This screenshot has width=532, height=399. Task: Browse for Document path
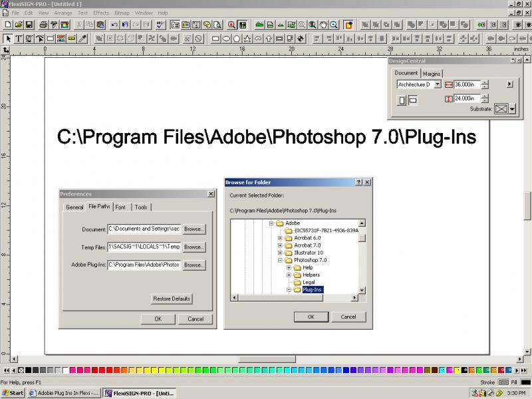194,229
